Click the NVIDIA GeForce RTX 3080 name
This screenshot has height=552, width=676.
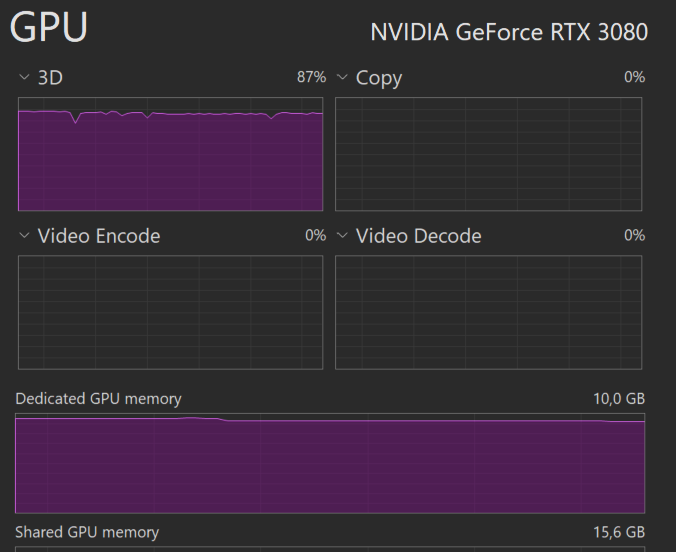coord(509,32)
